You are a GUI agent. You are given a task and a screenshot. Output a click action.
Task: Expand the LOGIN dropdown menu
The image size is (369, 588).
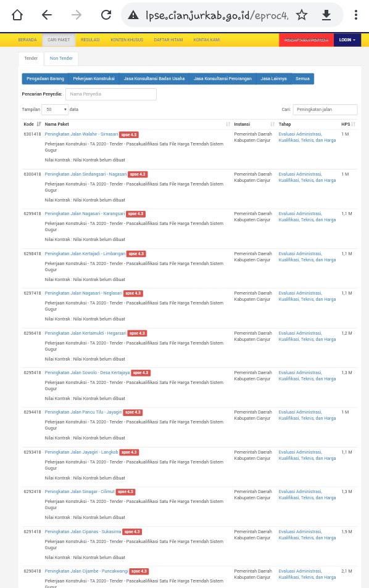(x=347, y=39)
